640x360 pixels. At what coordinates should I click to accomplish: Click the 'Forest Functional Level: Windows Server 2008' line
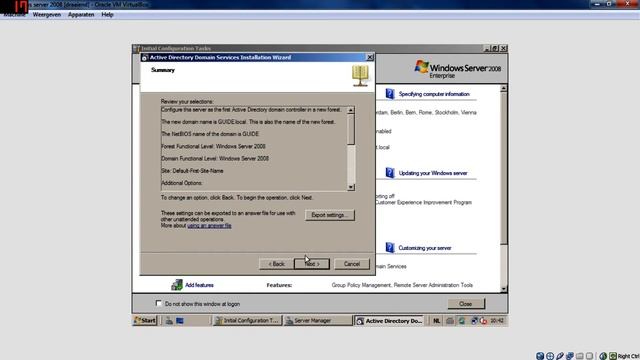(213, 146)
